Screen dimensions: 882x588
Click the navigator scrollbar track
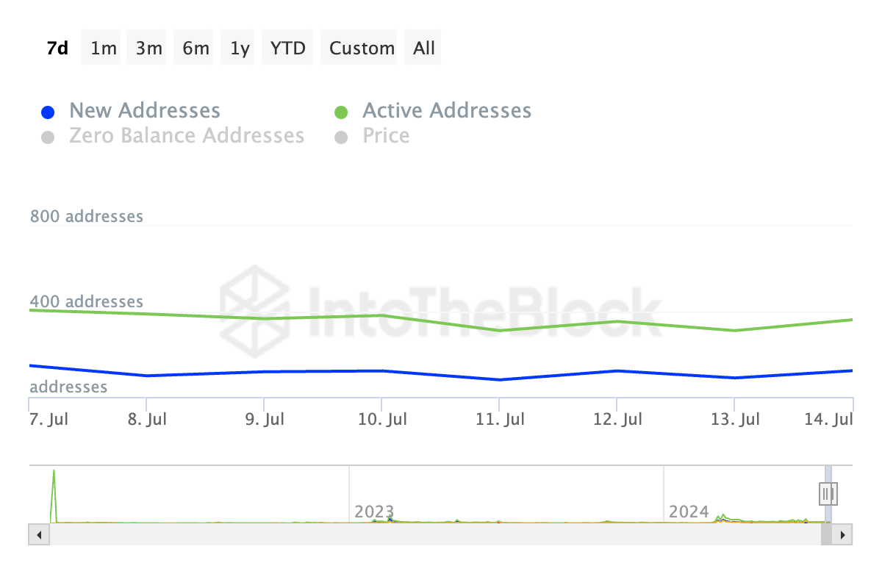click(434, 534)
